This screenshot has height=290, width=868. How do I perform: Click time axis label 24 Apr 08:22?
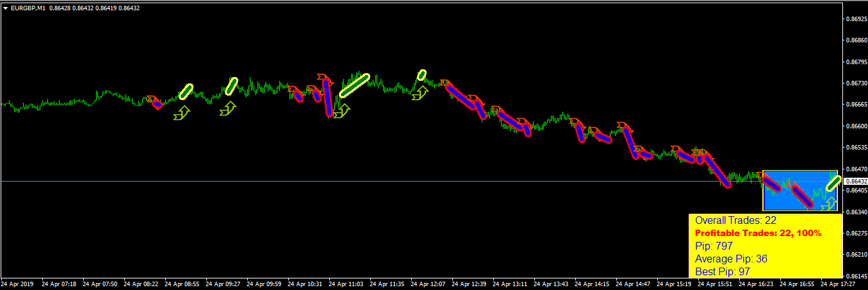141,284
